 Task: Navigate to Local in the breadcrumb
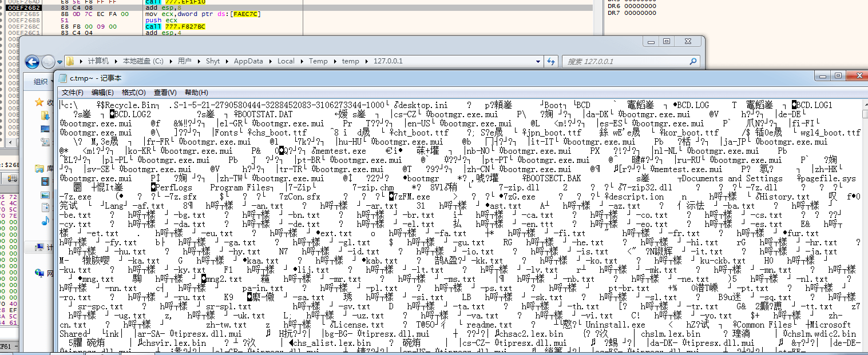pos(286,61)
